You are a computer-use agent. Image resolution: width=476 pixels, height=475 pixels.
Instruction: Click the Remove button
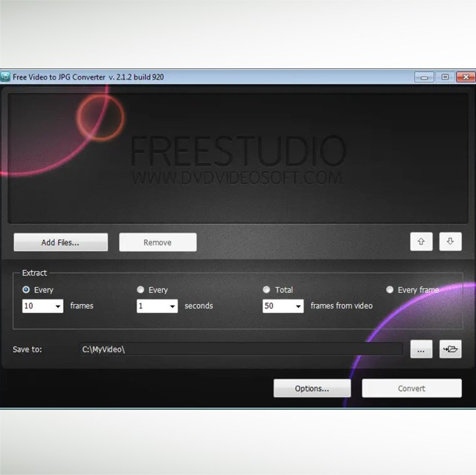[158, 242]
